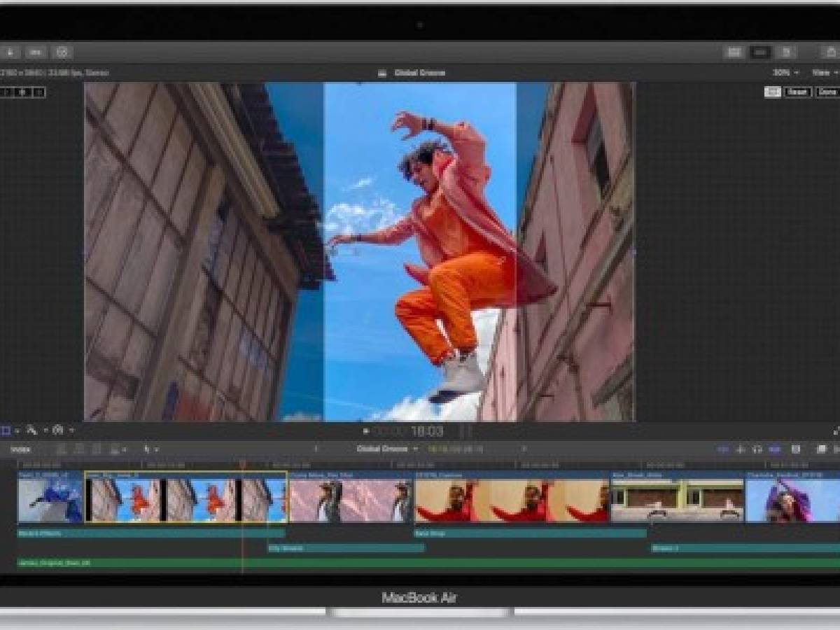Toggle audio skimming
Image resolution: width=840 pixels, height=630 pixels.
coord(741,449)
